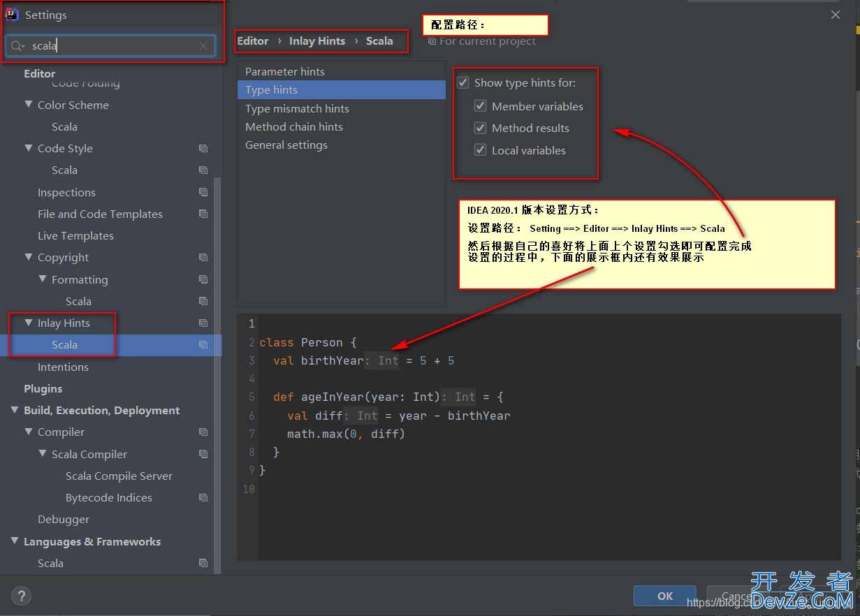Collapse the Color Scheme tree node

[29, 105]
